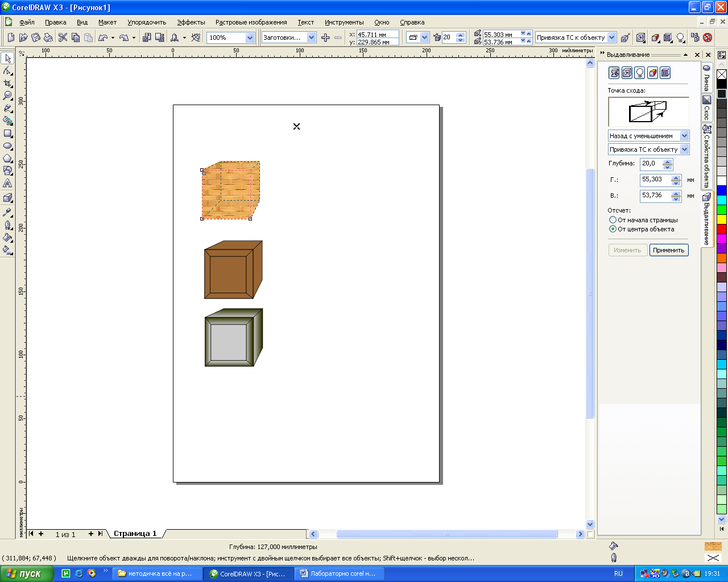
Task: Pick the yellow color swatch in palette
Action: 722,219
